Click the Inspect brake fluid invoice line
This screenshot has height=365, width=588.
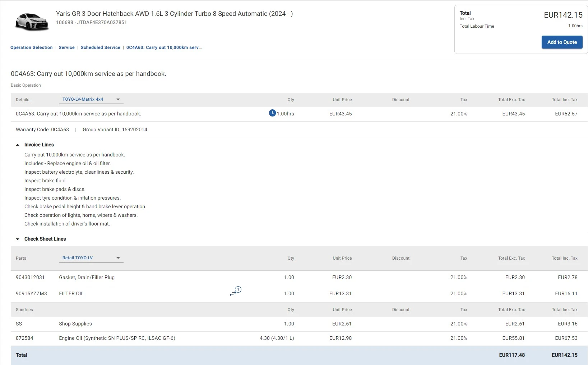click(46, 181)
